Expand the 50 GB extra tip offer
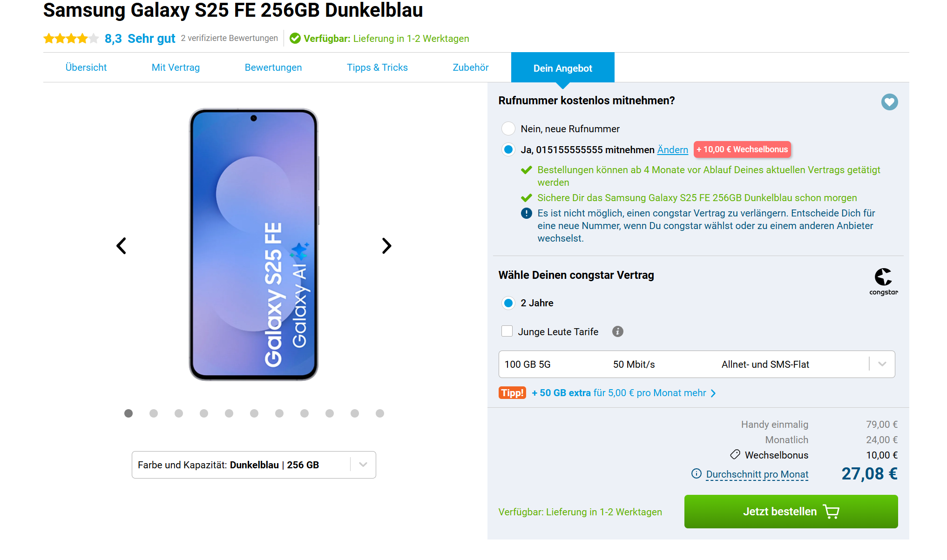The width and height of the screenshot is (947, 560). click(623, 393)
